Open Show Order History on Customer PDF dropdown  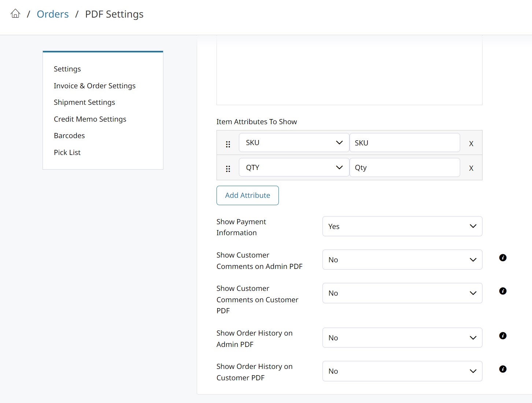(x=402, y=371)
